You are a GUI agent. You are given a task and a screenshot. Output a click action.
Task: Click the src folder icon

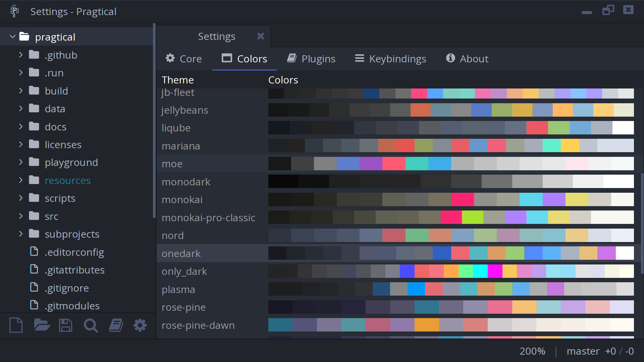pyautogui.click(x=34, y=216)
